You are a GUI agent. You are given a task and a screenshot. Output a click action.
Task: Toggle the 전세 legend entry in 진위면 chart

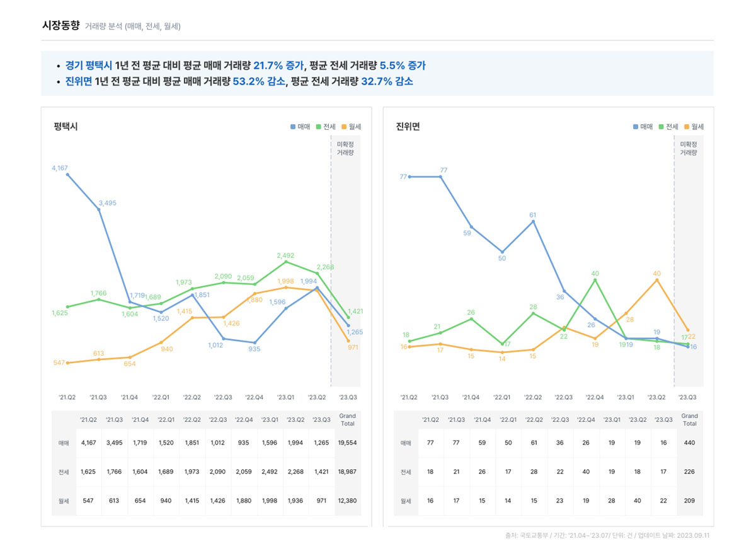point(668,127)
